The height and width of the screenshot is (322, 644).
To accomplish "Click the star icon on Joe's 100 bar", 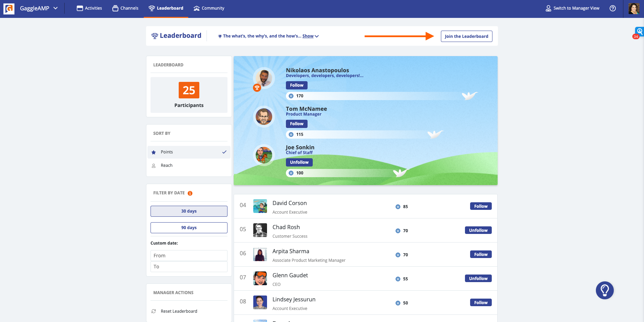I will (x=291, y=173).
